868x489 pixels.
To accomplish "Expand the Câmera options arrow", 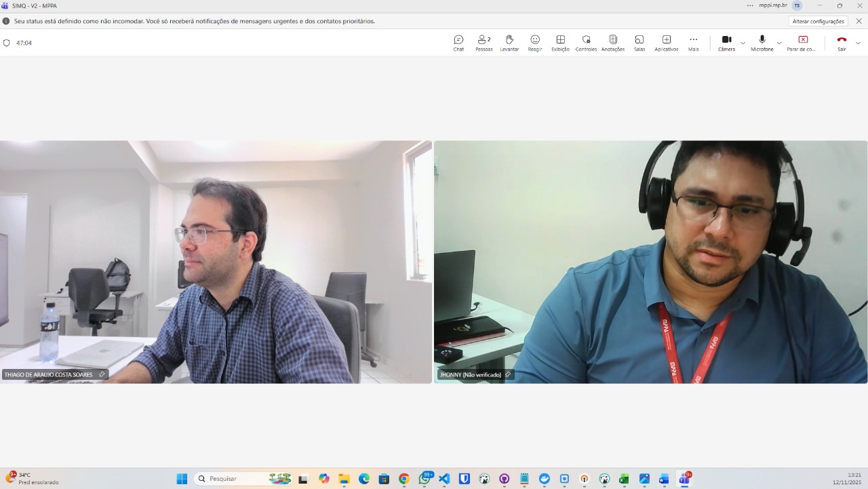I will coord(743,43).
